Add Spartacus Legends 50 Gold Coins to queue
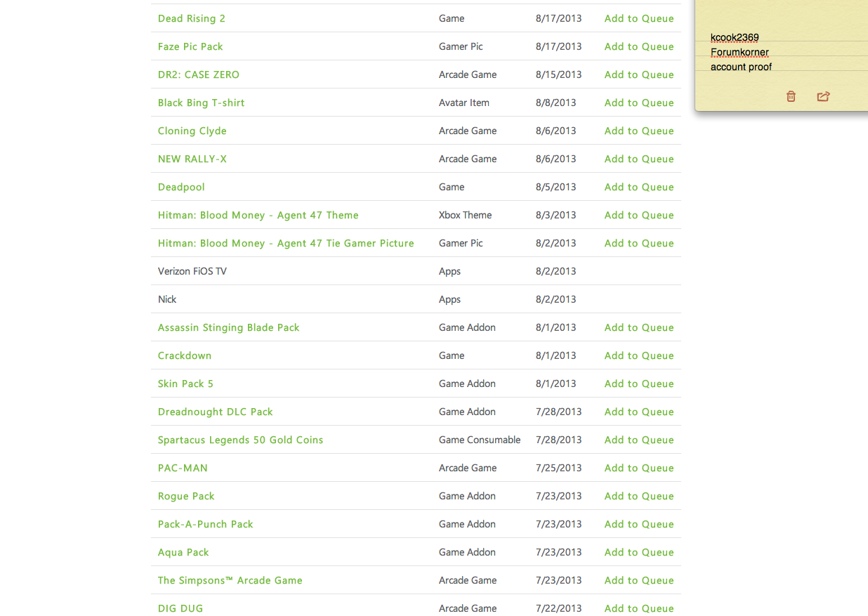868x616 pixels. click(639, 440)
